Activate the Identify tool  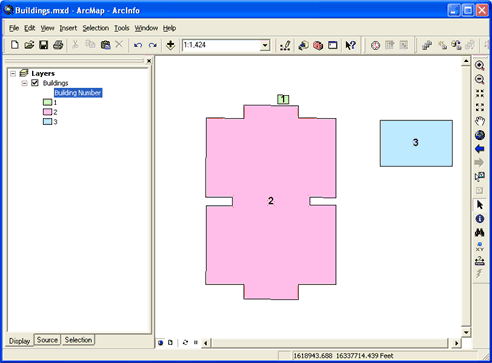[x=480, y=219]
